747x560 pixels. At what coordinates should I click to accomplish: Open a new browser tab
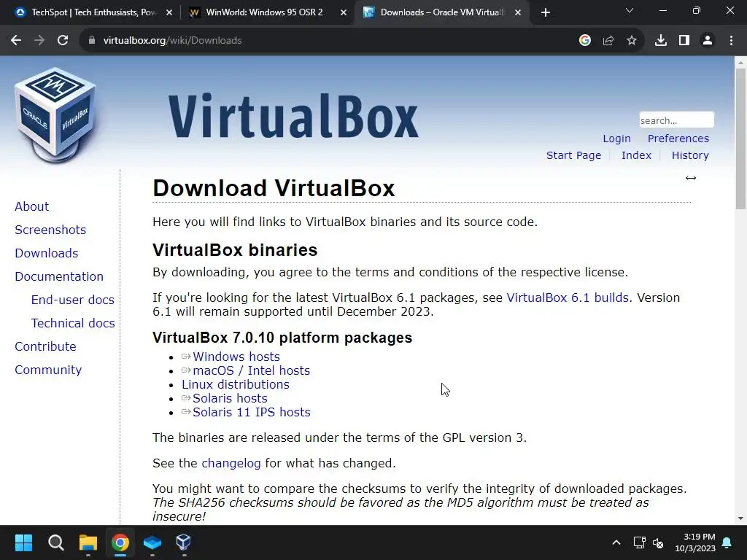click(546, 12)
